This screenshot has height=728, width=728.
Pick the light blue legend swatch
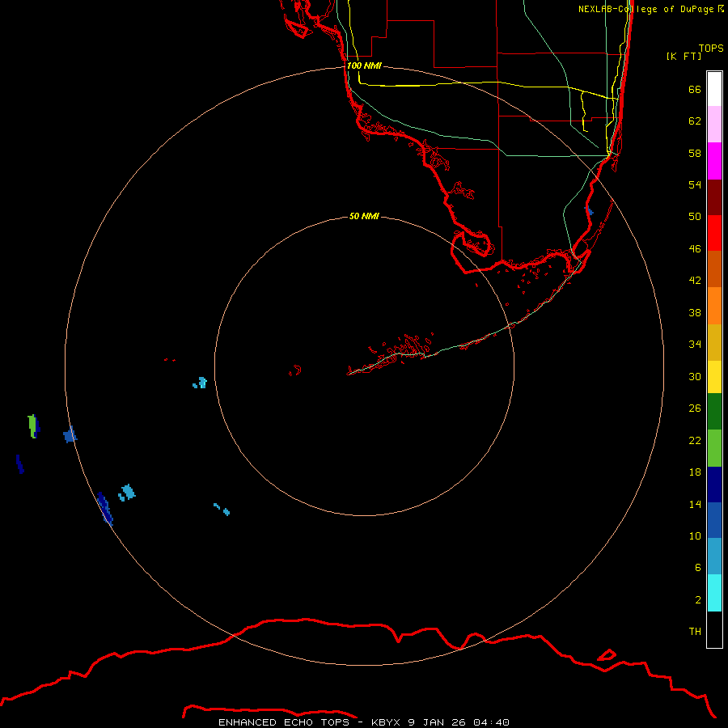pos(714,557)
